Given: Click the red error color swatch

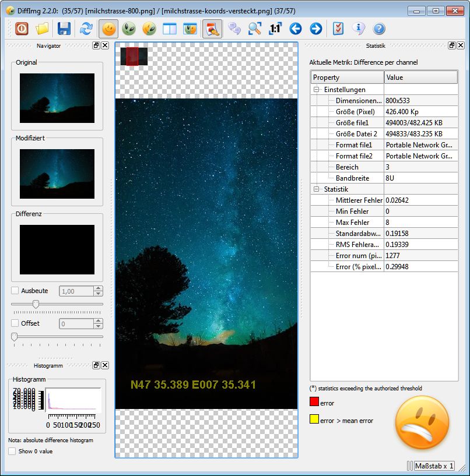Looking at the screenshot, I should [314, 401].
